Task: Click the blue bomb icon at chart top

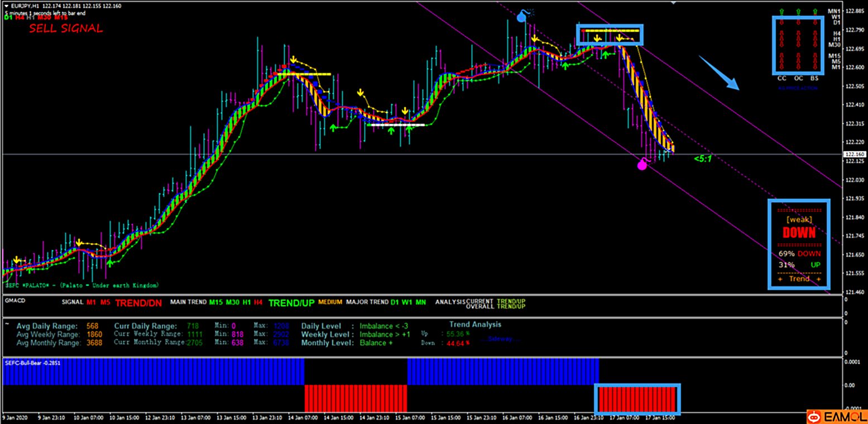Action: coord(522,16)
